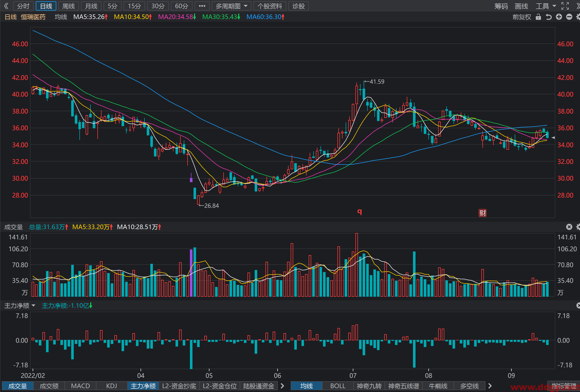The image size is (580, 392).
Task: Toggle the 前复权 price adjustment mode
Action: pyautogui.click(x=522, y=17)
